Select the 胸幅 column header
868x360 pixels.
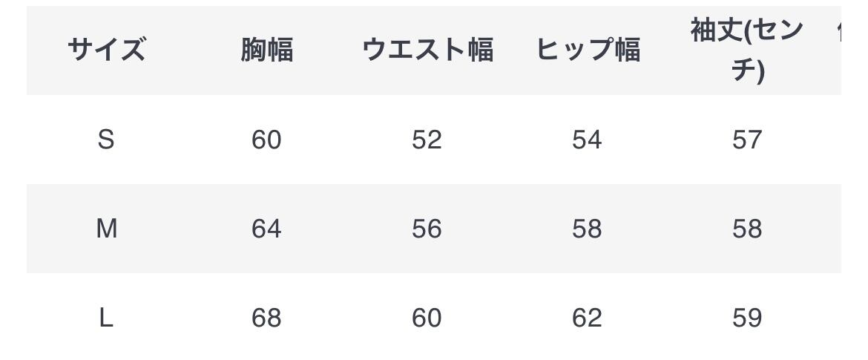pyautogui.click(x=266, y=50)
